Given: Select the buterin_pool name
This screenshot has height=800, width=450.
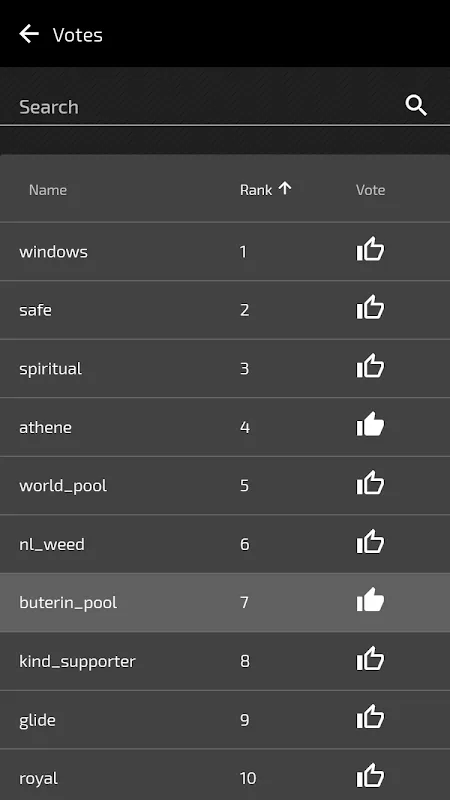Looking at the screenshot, I should 68,603.
